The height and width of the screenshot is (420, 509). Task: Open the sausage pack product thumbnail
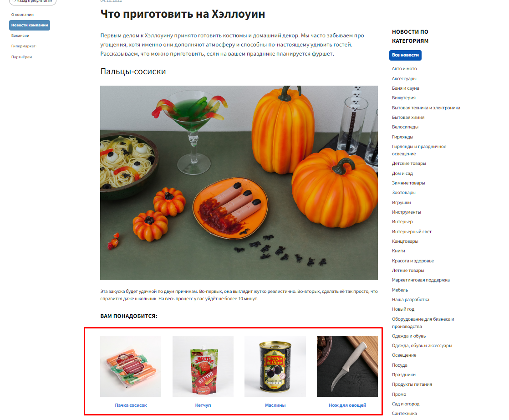click(131, 366)
